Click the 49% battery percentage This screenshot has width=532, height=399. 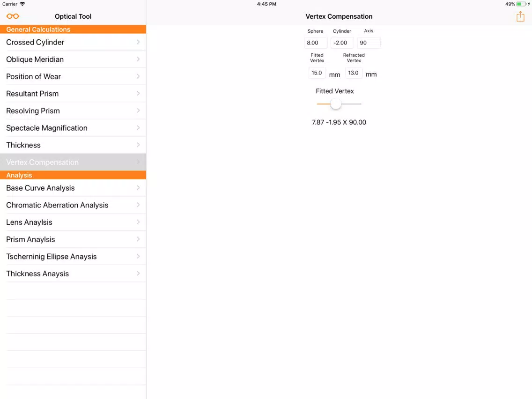510,4
